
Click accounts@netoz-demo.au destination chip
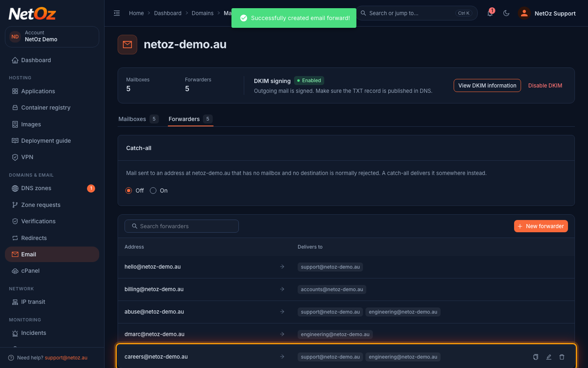click(332, 289)
